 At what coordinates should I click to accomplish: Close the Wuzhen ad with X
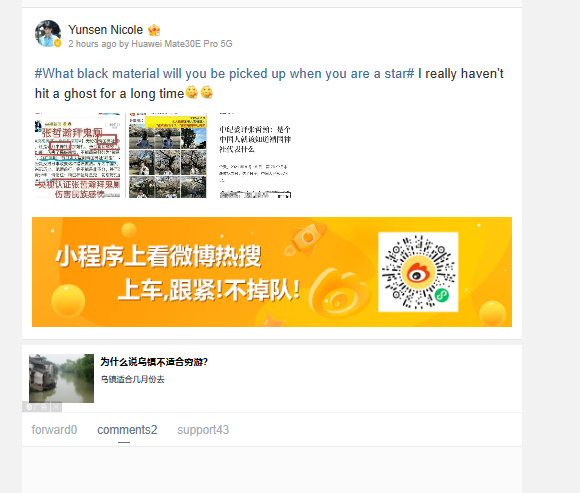point(55,407)
